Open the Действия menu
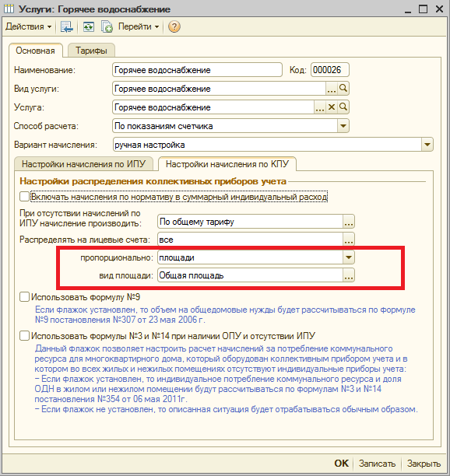The width and height of the screenshot is (450, 476). tap(28, 26)
